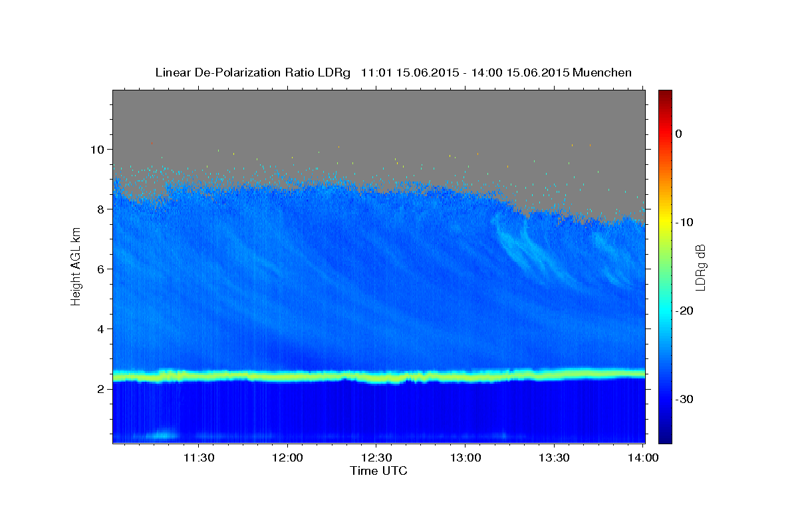Click the 'Muenchen' location in title
The width and height of the screenshot is (798, 532).
[602, 72]
